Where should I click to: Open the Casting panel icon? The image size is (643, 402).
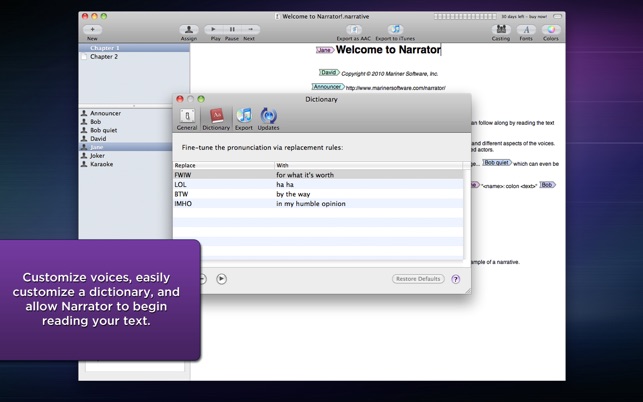click(x=501, y=30)
